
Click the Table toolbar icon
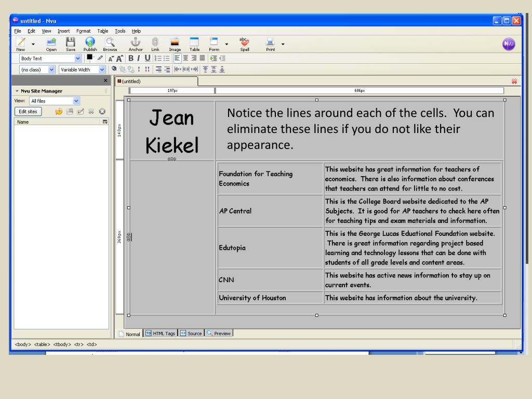pyautogui.click(x=194, y=44)
